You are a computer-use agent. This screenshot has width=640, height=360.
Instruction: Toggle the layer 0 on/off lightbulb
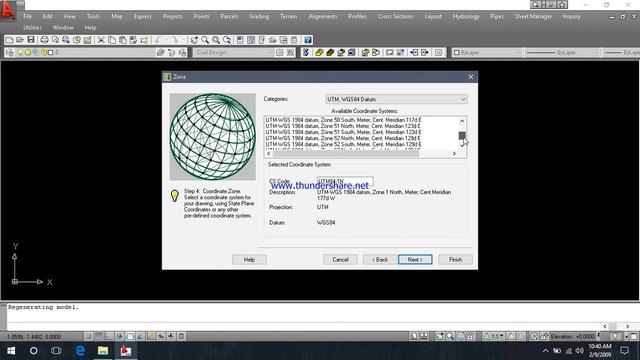click(20, 53)
